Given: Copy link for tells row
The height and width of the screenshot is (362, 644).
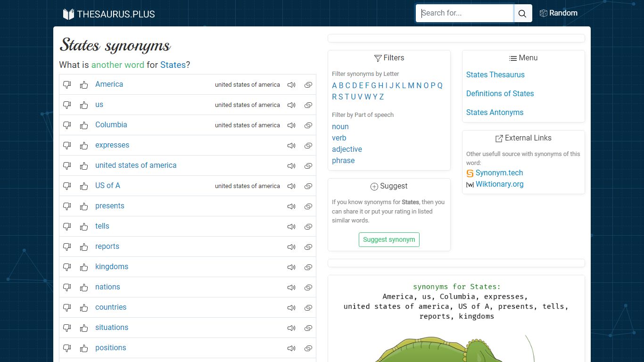Looking at the screenshot, I should pyautogui.click(x=308, y=227).
